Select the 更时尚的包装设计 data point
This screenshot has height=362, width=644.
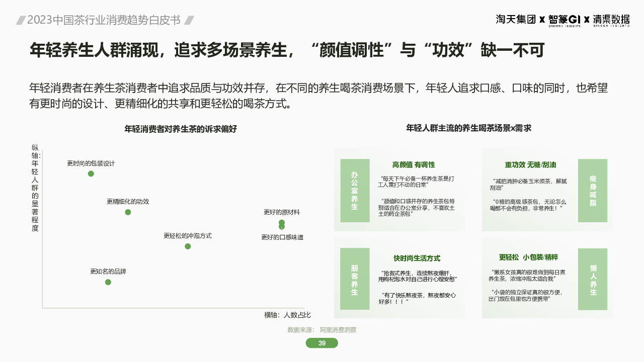[x=91, y=173]
